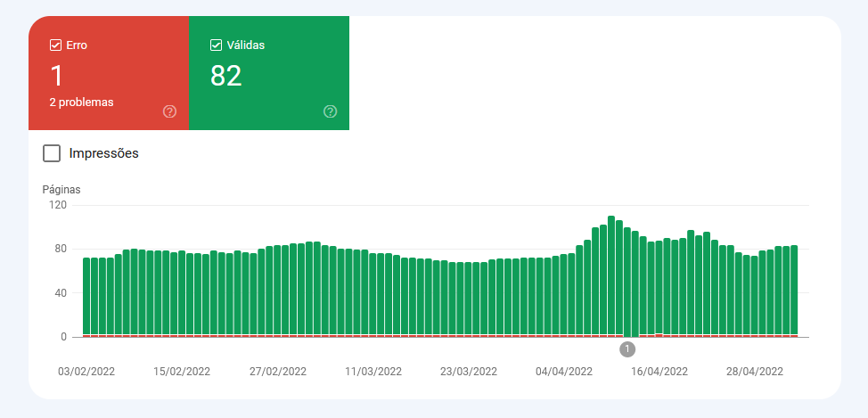
Task: Click the help icon on the Válidas card
Action: coord(330,111)
